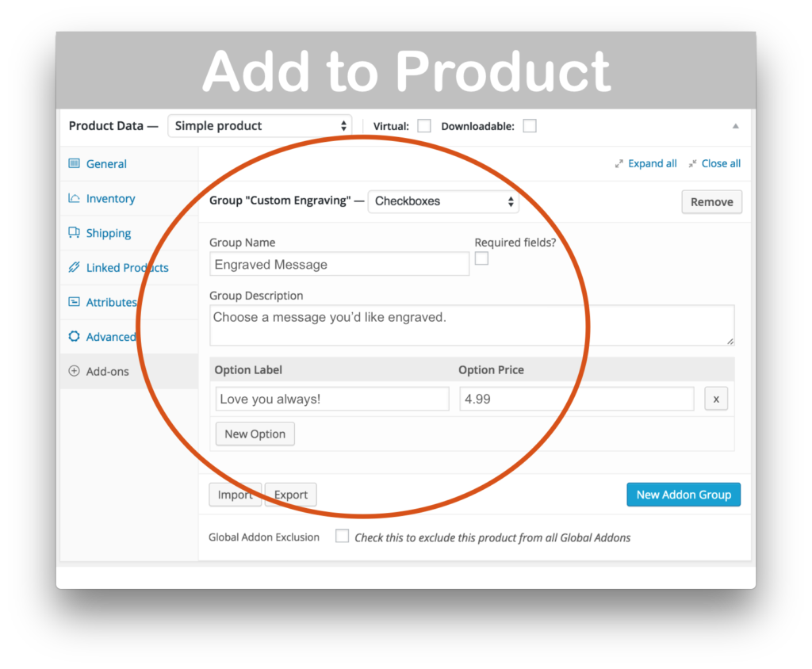812x669 pixels.
Task: Click the Inventory chart icon
Action: pyautogui.click(x=73, y=198)
